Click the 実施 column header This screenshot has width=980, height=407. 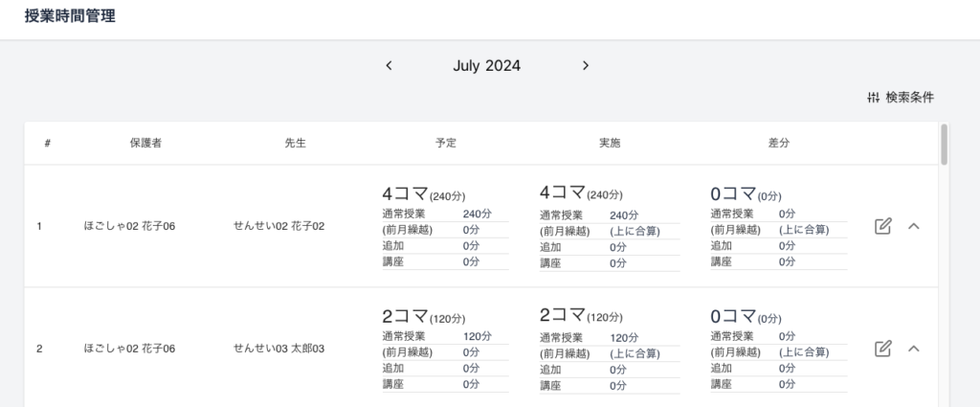click(x=610, y=143)
